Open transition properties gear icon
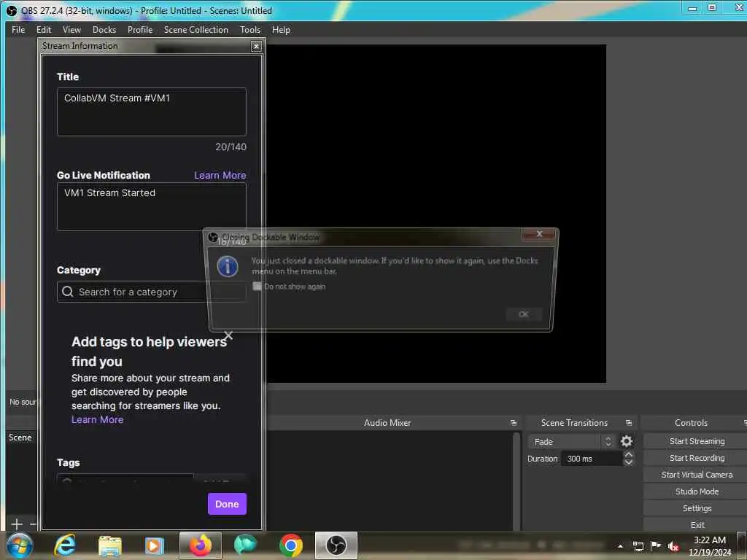Viewport: 747px width, 560px height. click(x=627, y=441)
